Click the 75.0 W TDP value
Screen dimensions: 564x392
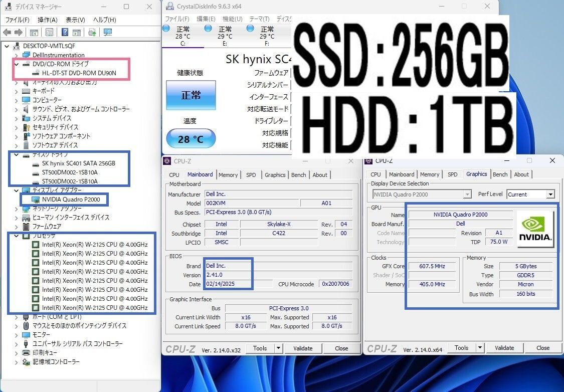tap(498, 242)
